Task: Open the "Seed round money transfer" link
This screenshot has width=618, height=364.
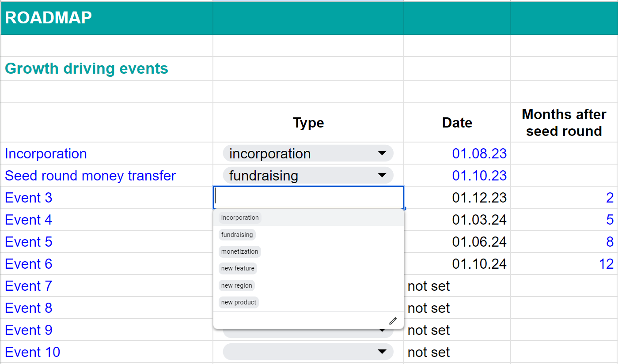Action: 90,176
